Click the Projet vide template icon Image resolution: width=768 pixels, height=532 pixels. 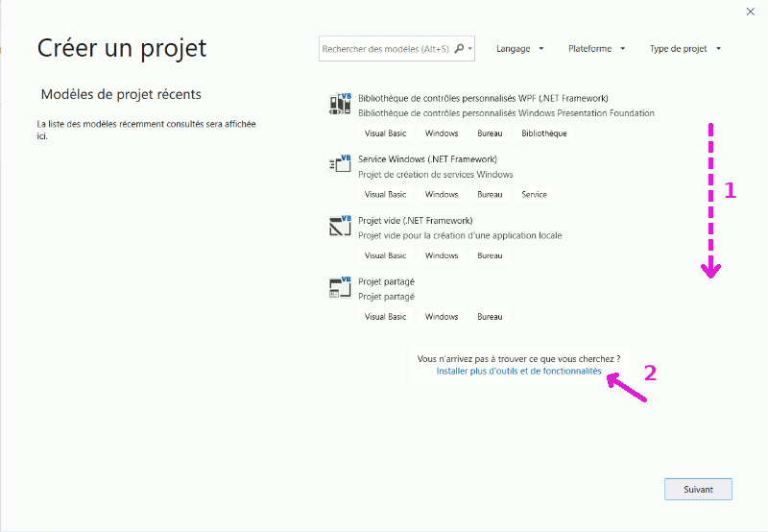click(340, 226)
